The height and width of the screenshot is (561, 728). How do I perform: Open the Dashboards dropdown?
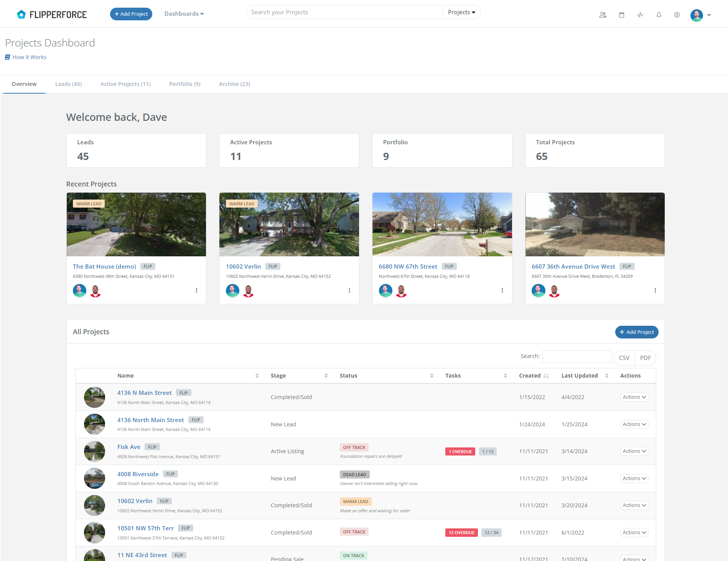click(184, 13)
